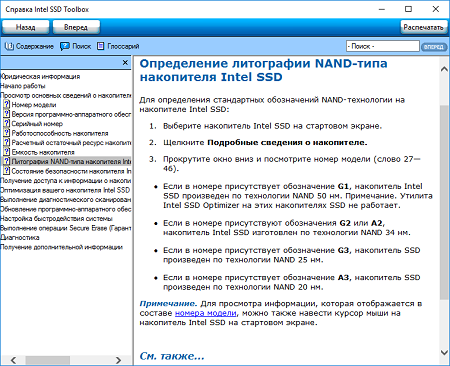Close the contents side panel
This screenshot has height=366, width=450.
[125, 62]
